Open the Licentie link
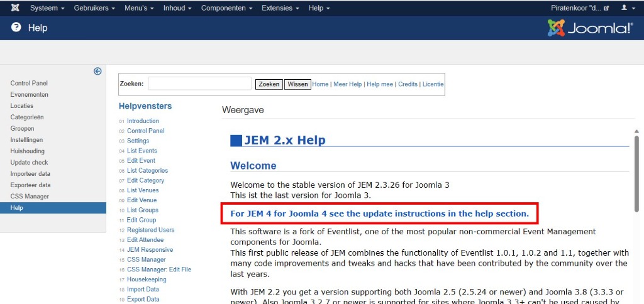644x304 pixels. coord(433,84)
